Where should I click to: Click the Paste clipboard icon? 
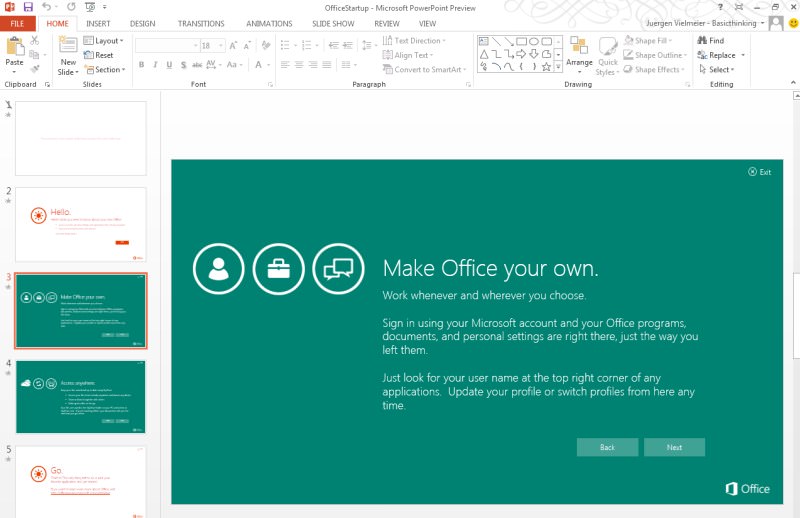tap(15, 46)
